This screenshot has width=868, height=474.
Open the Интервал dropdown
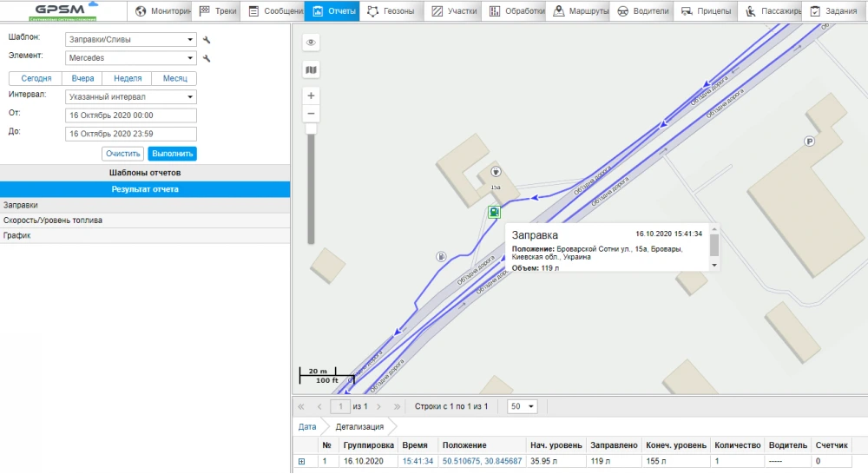pyautogui.click(x=131, y=96)
